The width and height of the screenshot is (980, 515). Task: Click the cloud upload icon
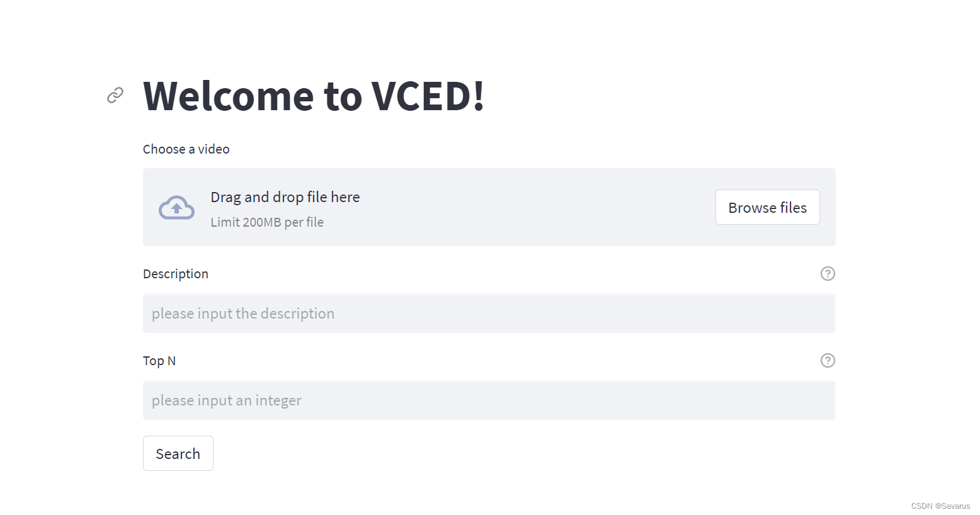[x=176, y=207]
